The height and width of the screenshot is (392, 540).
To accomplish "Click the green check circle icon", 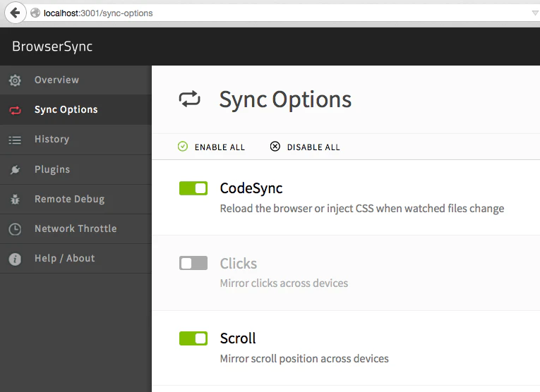I will (183, 147).
